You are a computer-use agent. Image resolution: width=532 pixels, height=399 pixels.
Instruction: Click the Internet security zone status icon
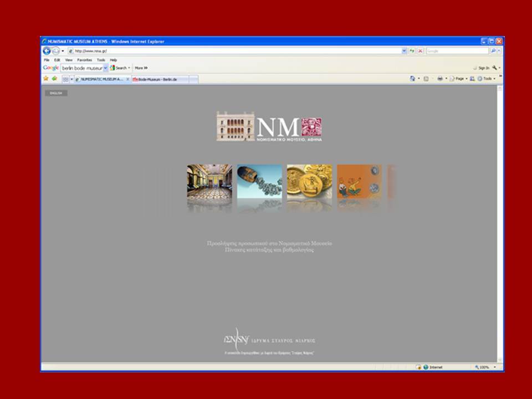tap(426, 367)
